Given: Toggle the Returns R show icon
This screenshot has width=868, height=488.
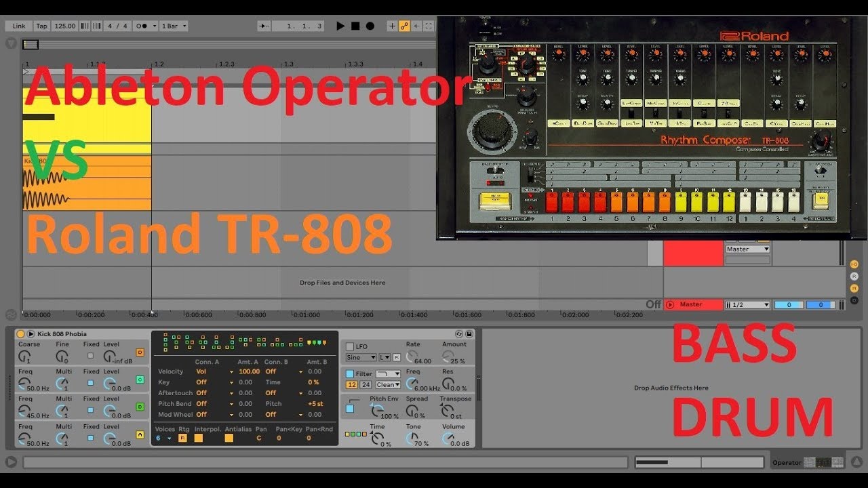Looking at the screenshot, I should point(854,277).
